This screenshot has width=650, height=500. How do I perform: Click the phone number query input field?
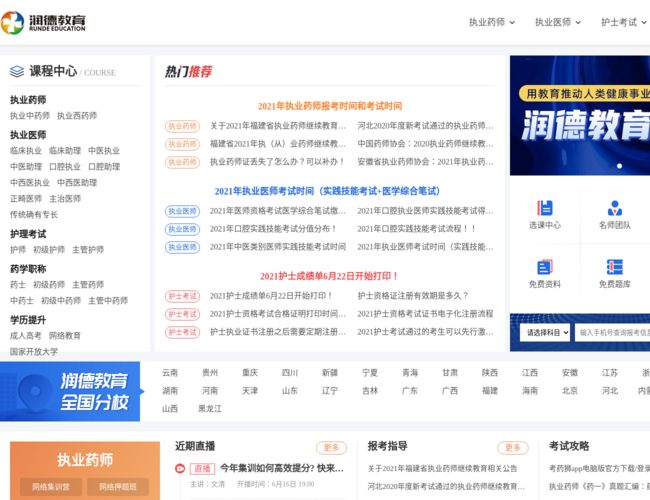(613, 333)
